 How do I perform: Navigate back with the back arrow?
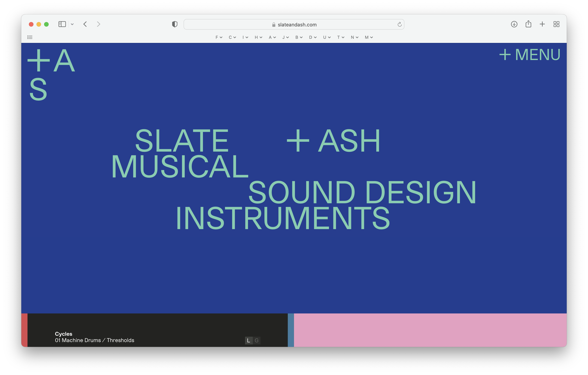[85, 24]
